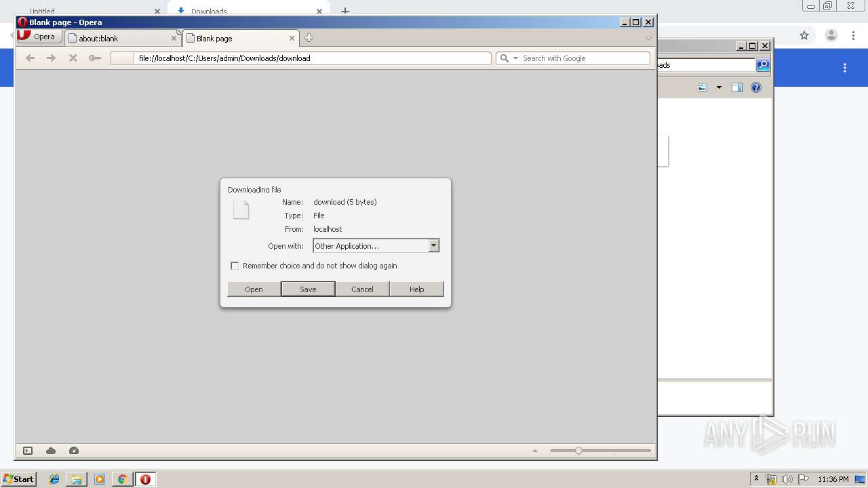Open a new Opera tab
Viewport: 868px width, 488px height.
tap(309, 38)
